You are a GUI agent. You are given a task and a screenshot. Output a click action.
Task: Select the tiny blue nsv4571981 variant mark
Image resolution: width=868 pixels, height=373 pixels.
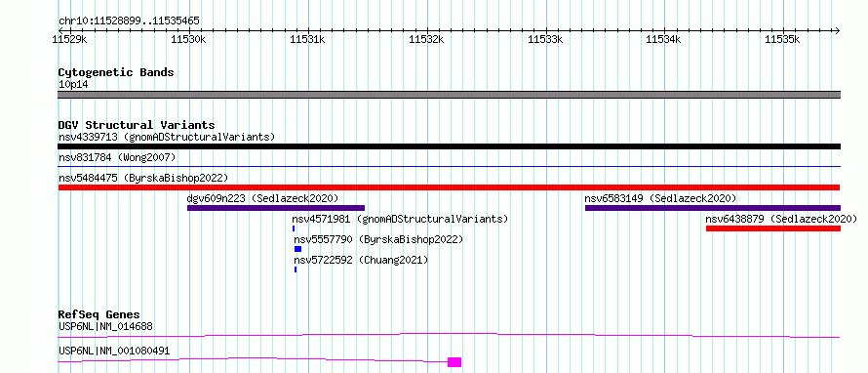coord(294,228)
